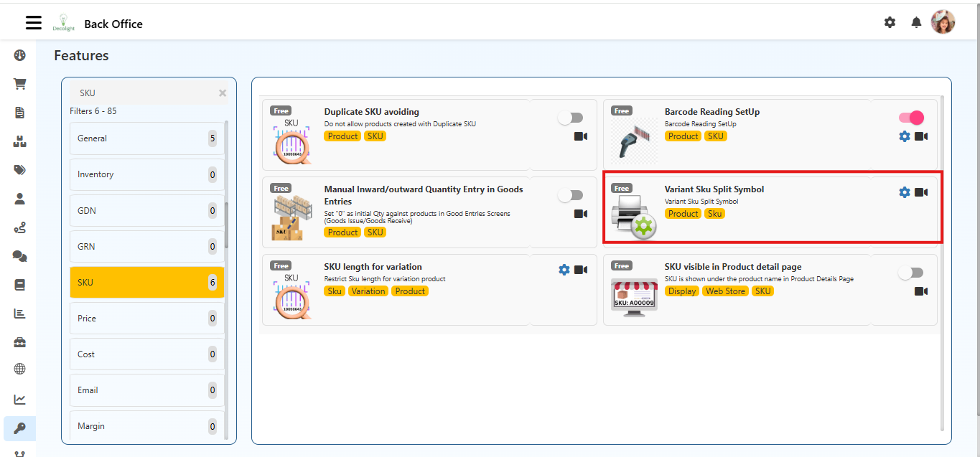Viewport: 980px width, 457px height.
Task: Clear the SKU search filter
Action: pyautogui.click(x=222, y=93)
